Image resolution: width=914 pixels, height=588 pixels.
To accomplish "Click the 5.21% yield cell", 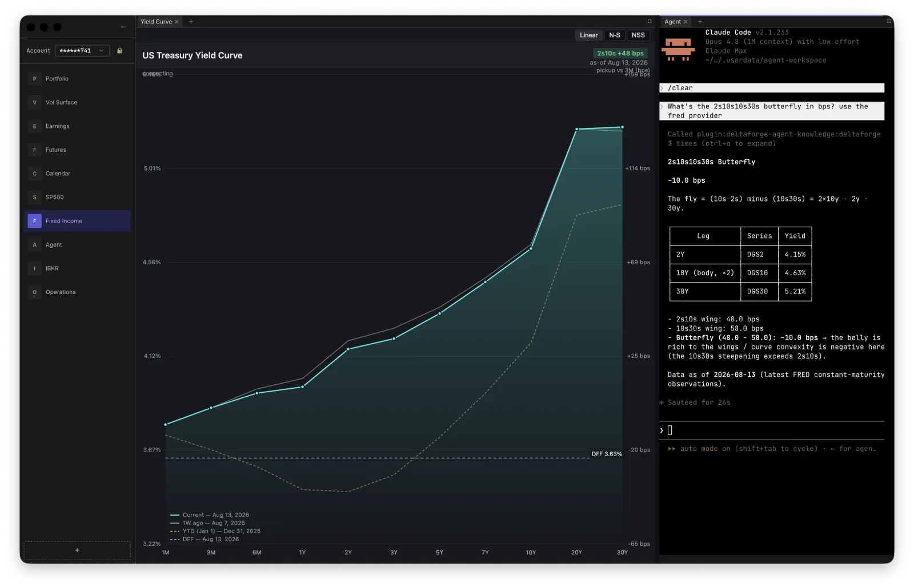I will pyautogui.click(x=795, y=291).
